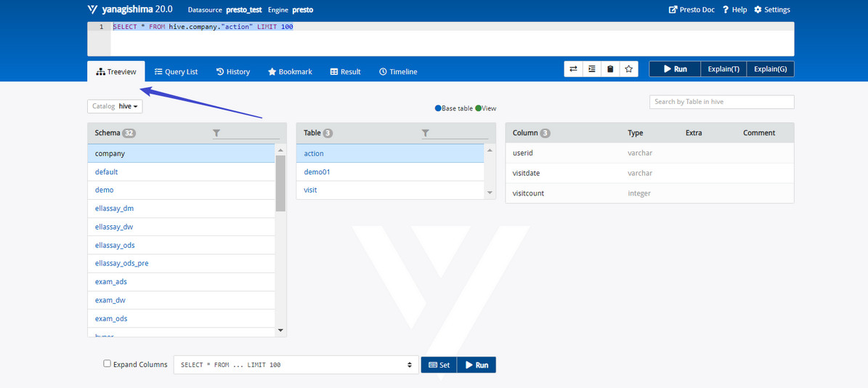Click inside the SQL query editor
The width and height of the screenshot is (868, 388).
[453, 39]
